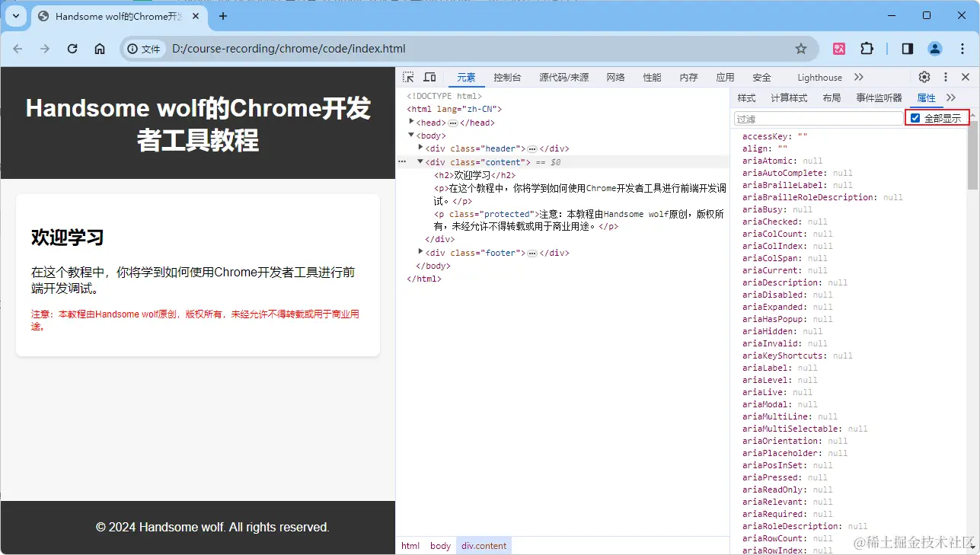Click the div.content breadcrumb
Screen dimensions: 980x555
pyautogui.click(x=484, y=546)
